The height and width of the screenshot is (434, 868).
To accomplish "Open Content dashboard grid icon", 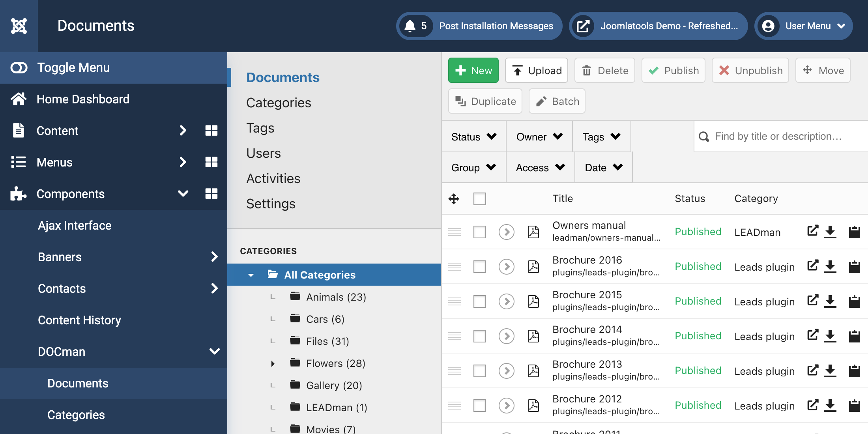I will tap(211, 131).
